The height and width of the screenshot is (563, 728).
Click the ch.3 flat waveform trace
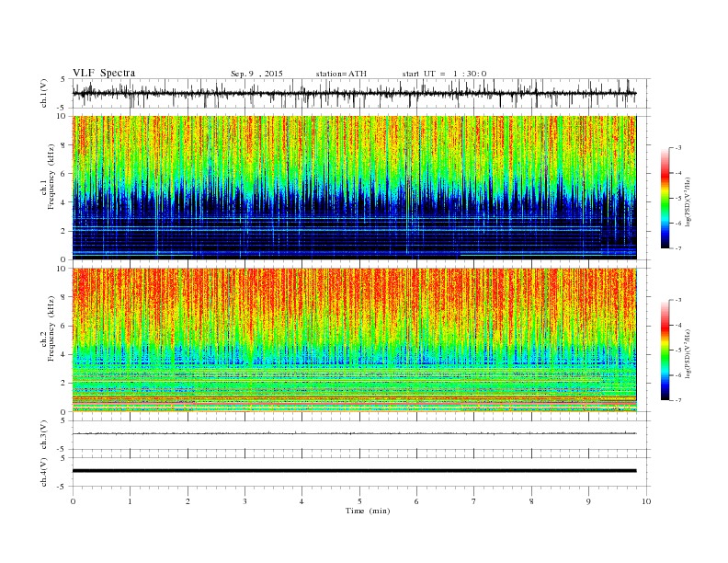pos(354,433)
